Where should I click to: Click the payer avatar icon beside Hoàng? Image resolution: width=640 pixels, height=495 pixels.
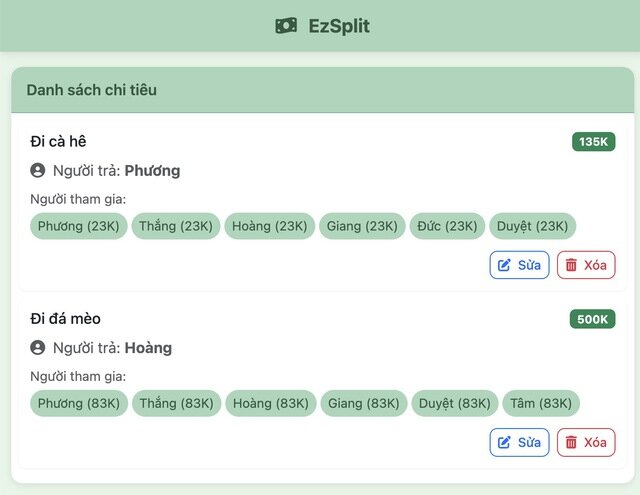[38, 348]
